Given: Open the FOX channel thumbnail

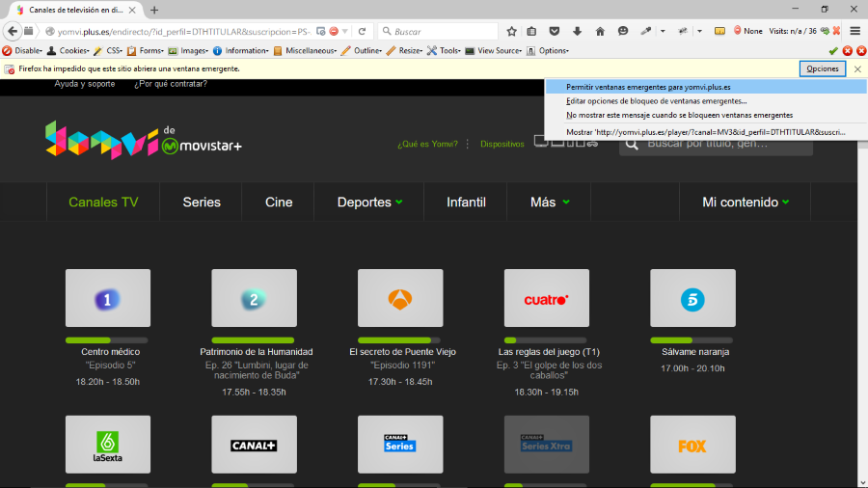Looking at the screenshot, I should [693, 445].
